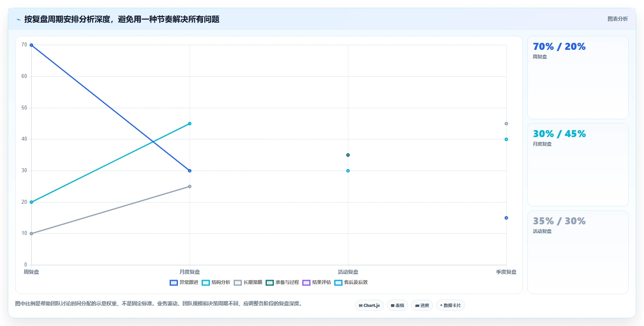The width and height of the screenshot is (644, 326).
Task: Click the blue point at 15 on 季度复盘
Action: point(506,218)
